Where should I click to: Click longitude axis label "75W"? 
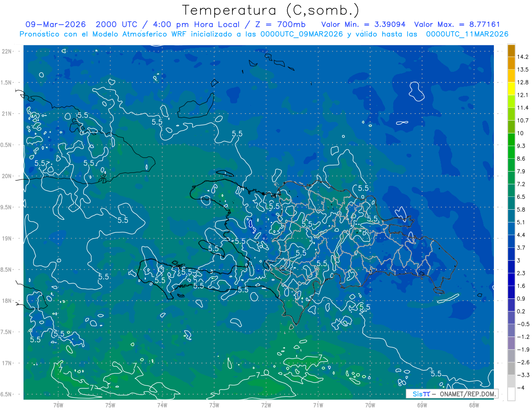110,405
